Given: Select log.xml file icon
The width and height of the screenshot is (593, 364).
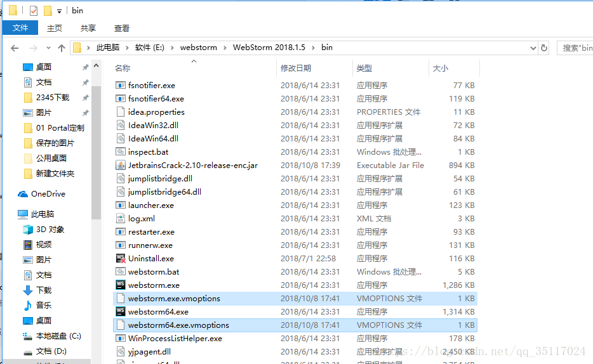Looking at the screenshot, I should coord(120,218).
